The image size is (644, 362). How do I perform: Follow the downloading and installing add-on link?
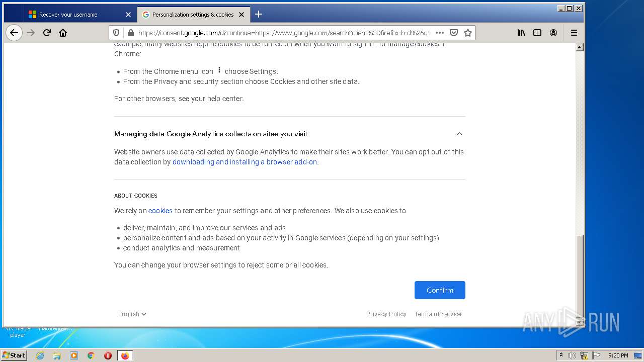point(245,162)
